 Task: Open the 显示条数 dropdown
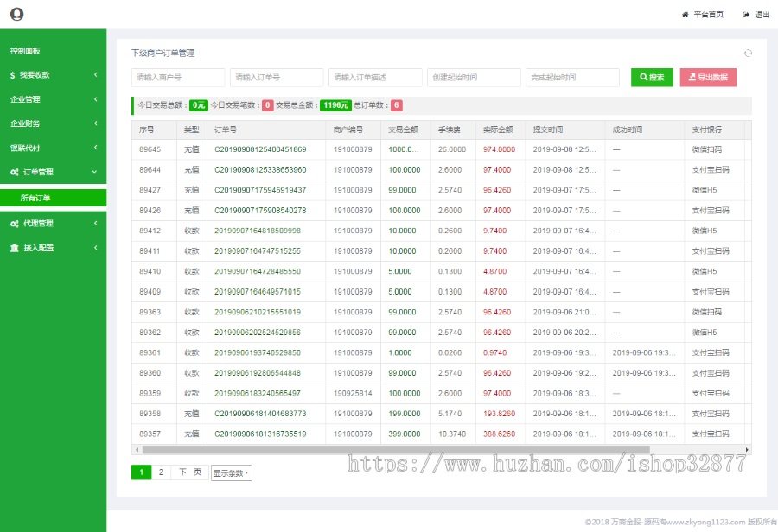tap(231, 473)
